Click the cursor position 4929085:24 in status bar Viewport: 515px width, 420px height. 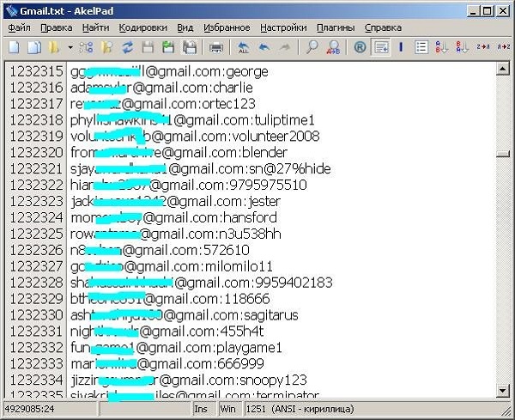50,409
